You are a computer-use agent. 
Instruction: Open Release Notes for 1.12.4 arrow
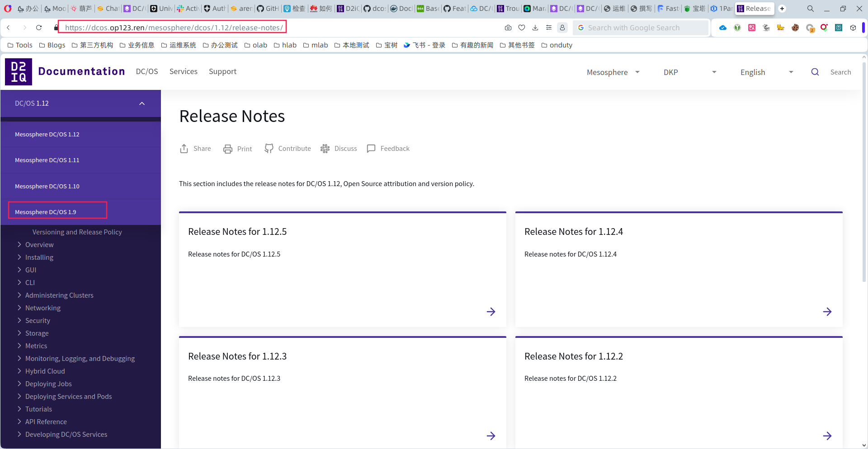(x=827, y=312)
